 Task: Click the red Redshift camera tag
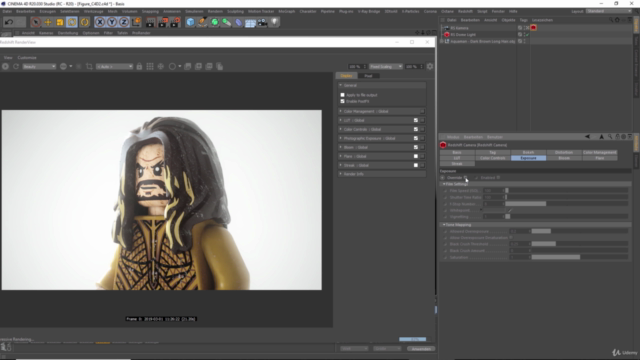pos(533,28)
